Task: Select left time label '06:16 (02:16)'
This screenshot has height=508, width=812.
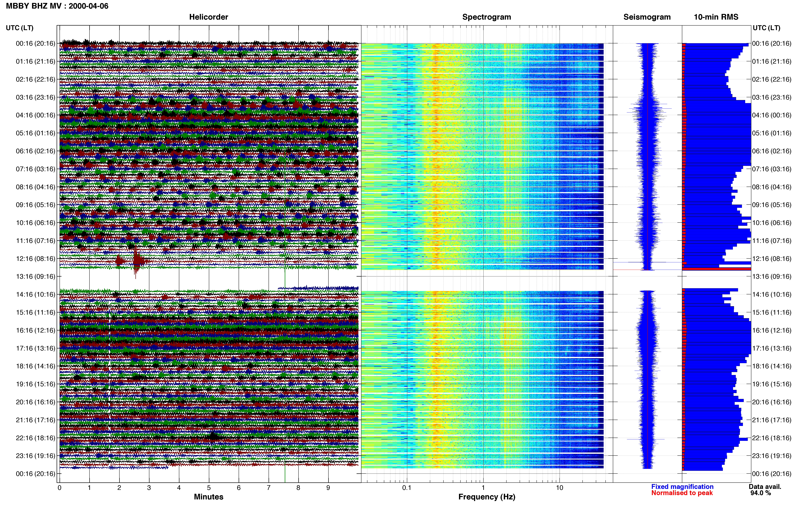Action: pos(36,151)
